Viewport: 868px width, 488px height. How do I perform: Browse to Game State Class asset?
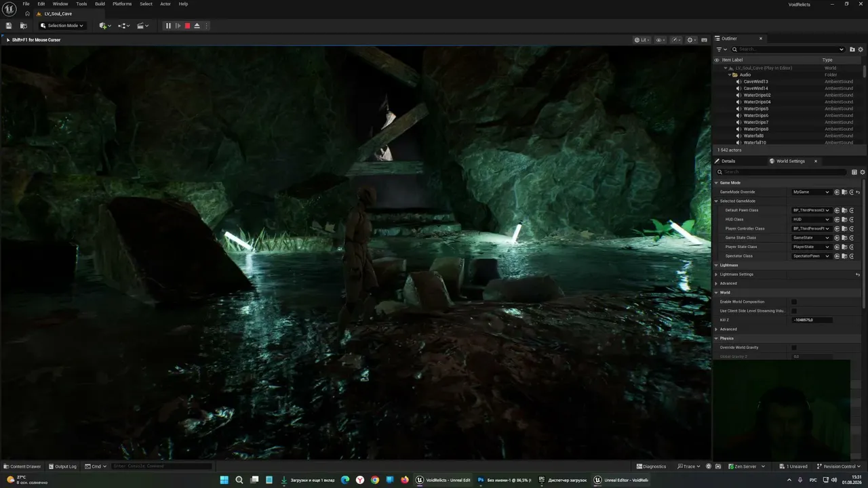[844, 238]
